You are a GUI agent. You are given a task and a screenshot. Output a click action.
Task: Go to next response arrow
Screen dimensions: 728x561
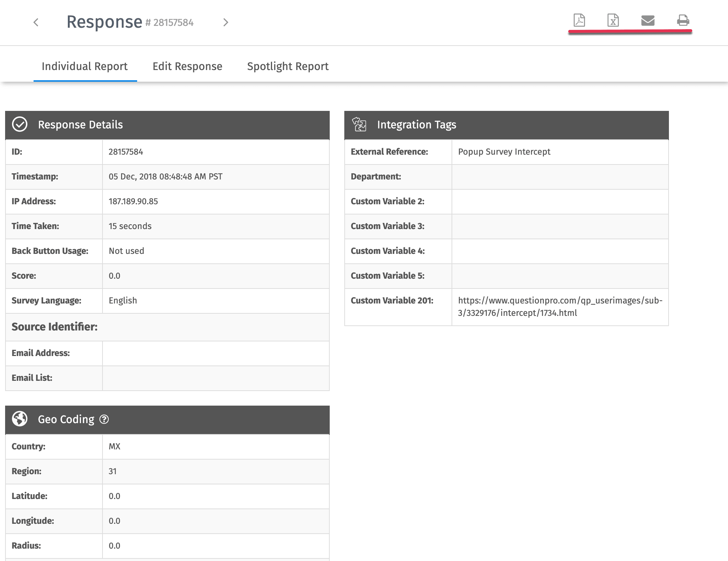(x=226, y=23)
